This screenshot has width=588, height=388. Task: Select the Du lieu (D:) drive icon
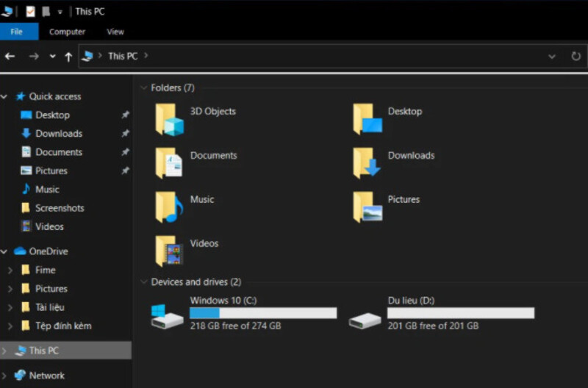point(364,319)
